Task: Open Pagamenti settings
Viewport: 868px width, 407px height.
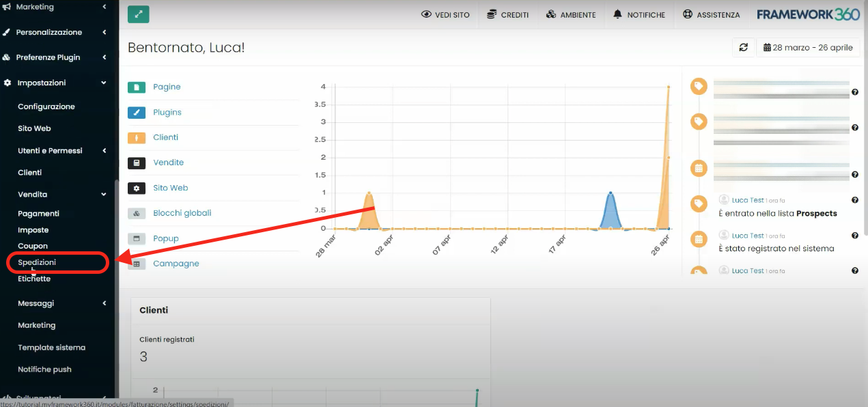Action: [x=38, y=214]
